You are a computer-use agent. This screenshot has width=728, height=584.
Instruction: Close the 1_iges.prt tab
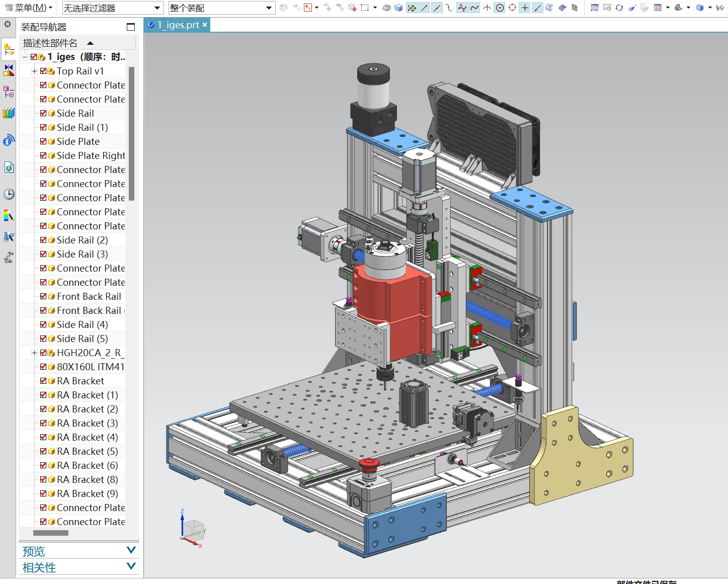pyautogui.click(x=205, y=25)
